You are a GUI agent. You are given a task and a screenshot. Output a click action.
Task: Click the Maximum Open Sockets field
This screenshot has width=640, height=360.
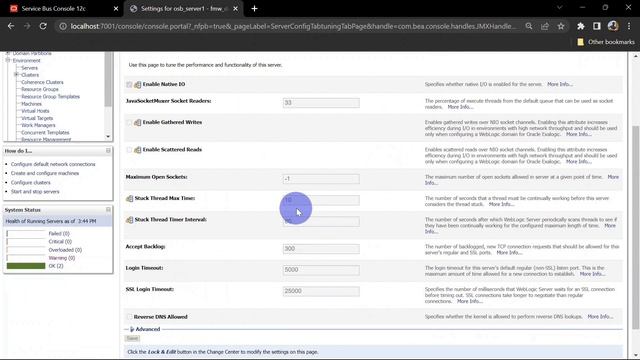click(x=321, y=179)
